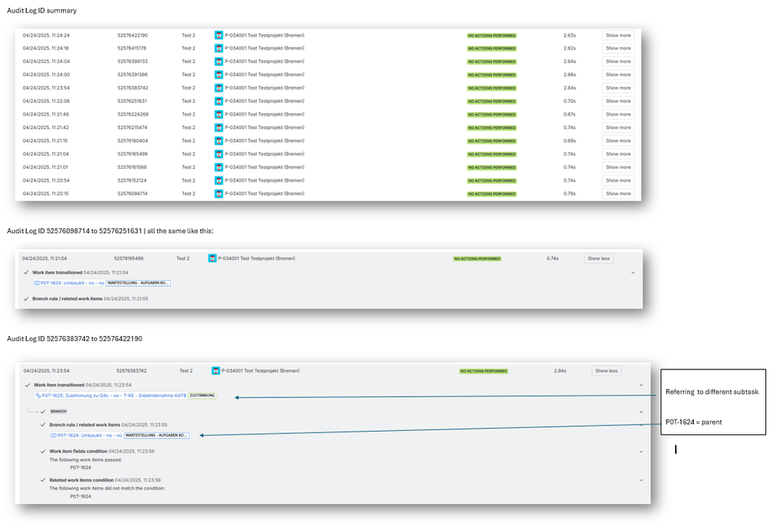Click project icon in row 52576098714
The image size is (777, 532).
pyautogui.click(x=219, y=194)
